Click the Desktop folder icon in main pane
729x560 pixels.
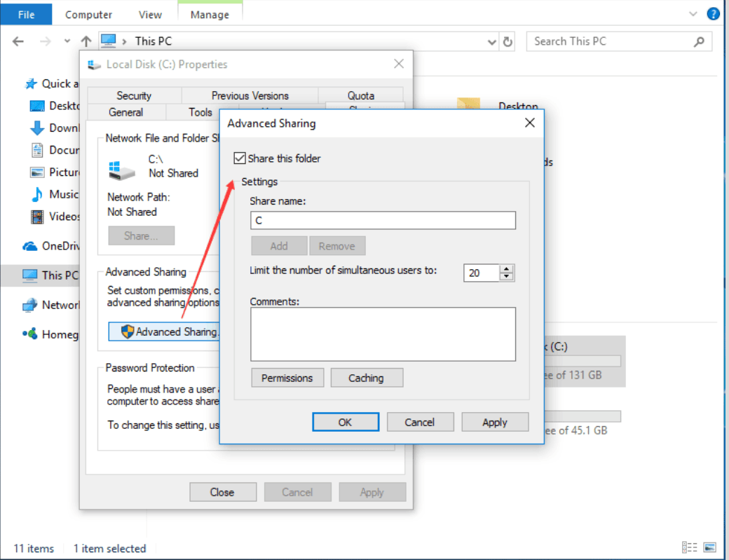(x=468, y=104)
